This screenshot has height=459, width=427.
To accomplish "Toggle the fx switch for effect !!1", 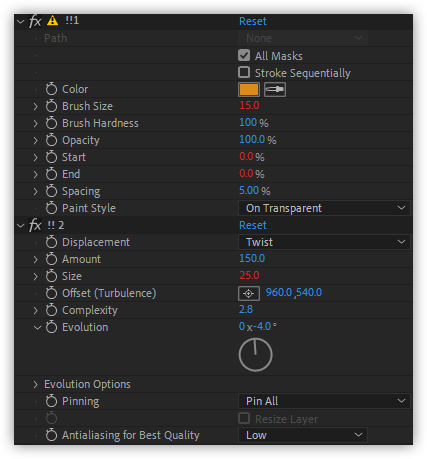I will (35, 21).
